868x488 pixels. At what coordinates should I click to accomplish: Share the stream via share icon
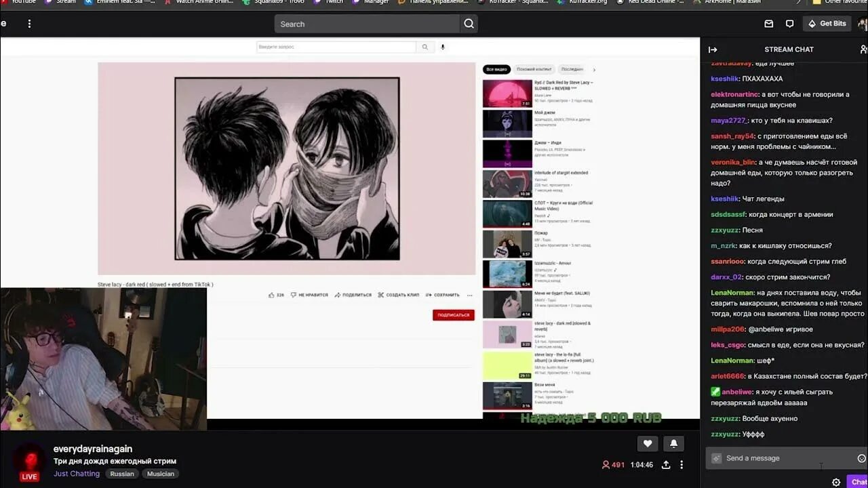(666, 465)
